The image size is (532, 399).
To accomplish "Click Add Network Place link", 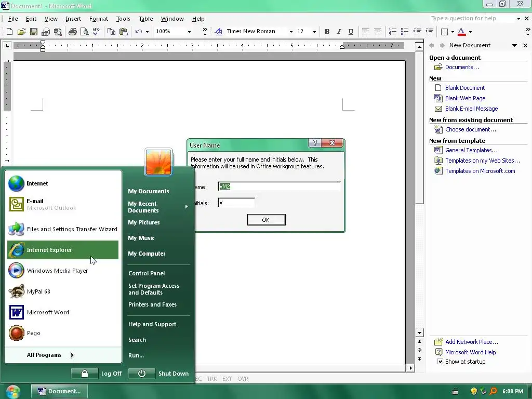I will point(472,342).
